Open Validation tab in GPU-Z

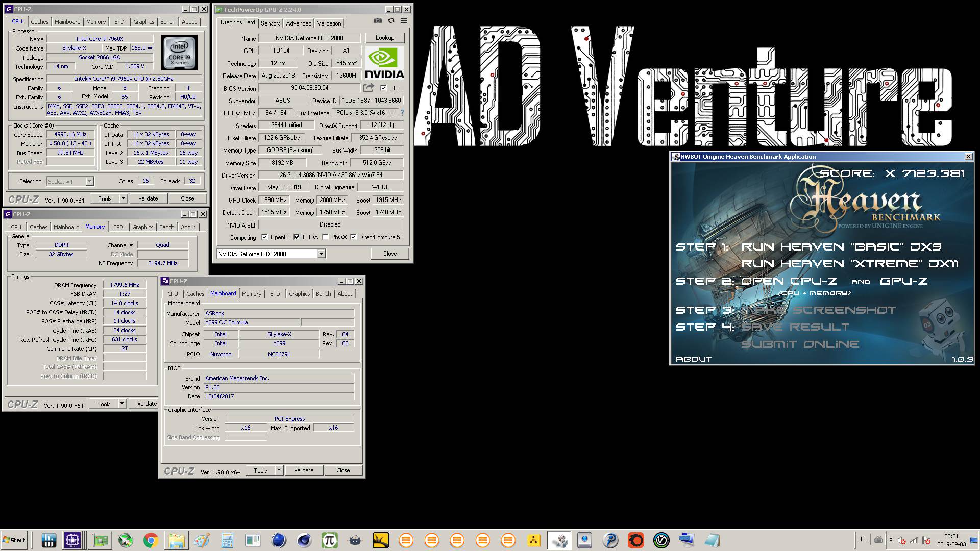tap(329, 23)
